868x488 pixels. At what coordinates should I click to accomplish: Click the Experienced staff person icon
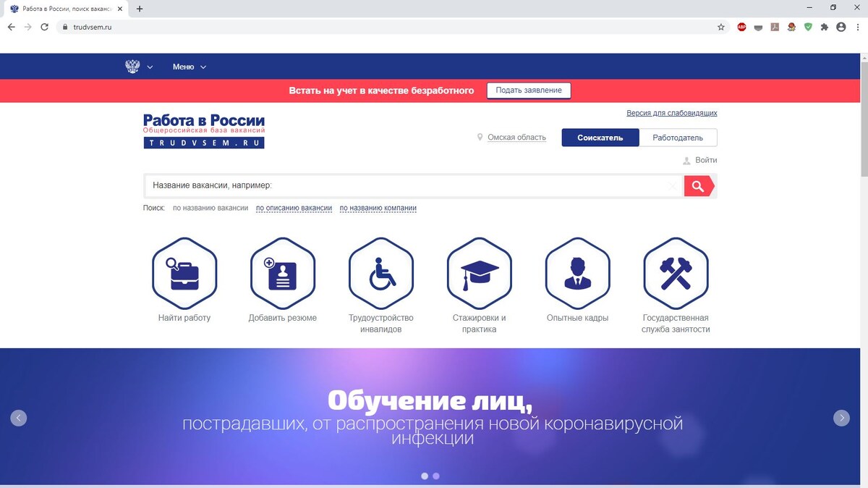(578, 274)
